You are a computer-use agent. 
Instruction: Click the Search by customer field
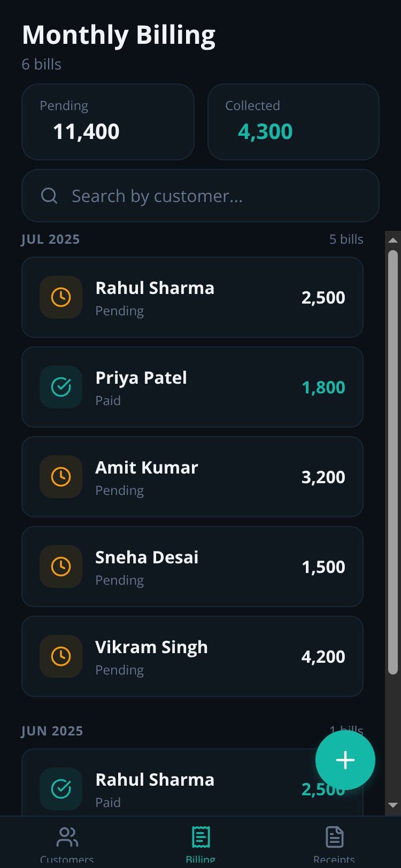(x=200, y=196)
